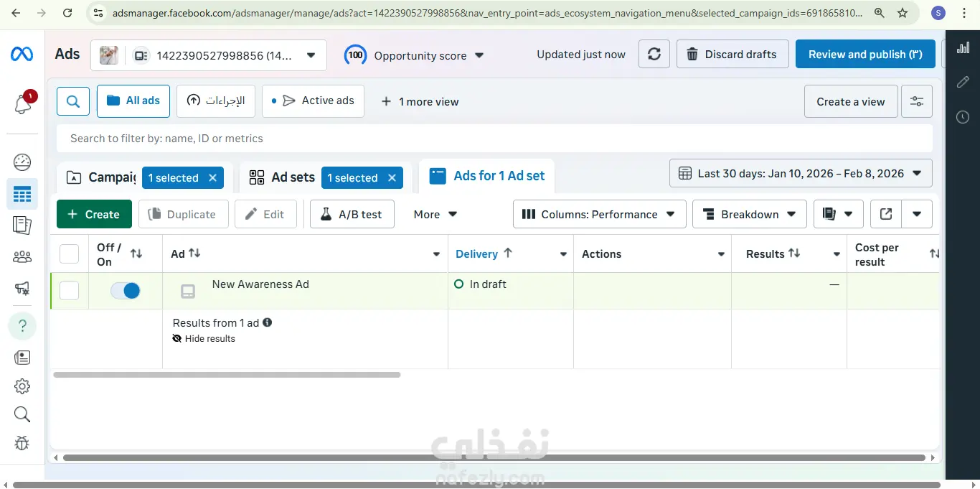The width and height of the screenshot is (980, 489).
Task: Open the Last 30 days date range dropdown
Action: click(x=801, y=173)
